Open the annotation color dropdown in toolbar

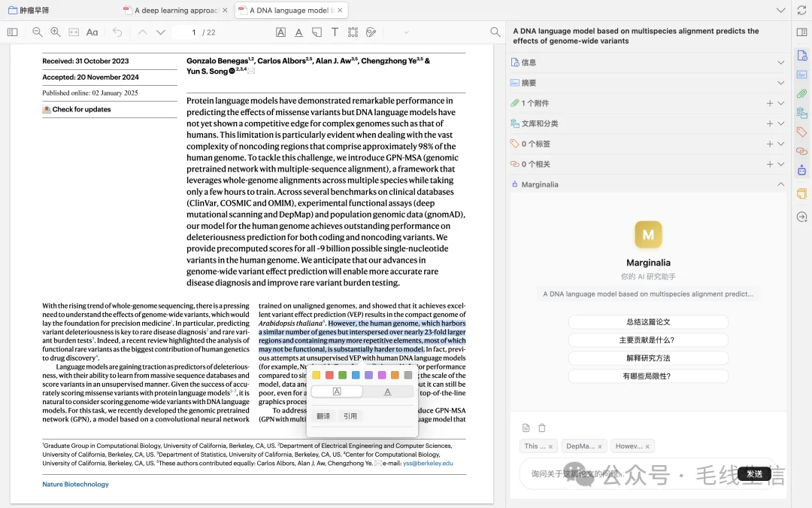(407, 32)
